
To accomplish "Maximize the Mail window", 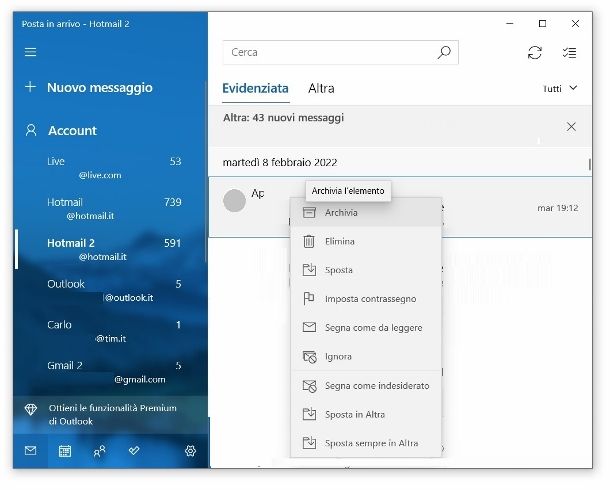I will pos(542,24).
